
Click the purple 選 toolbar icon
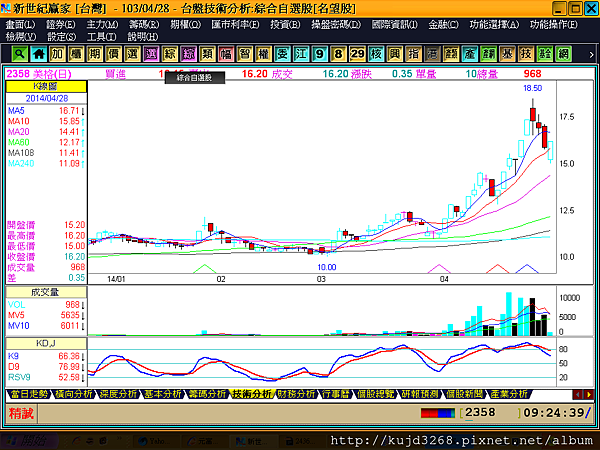pos(151,54)
